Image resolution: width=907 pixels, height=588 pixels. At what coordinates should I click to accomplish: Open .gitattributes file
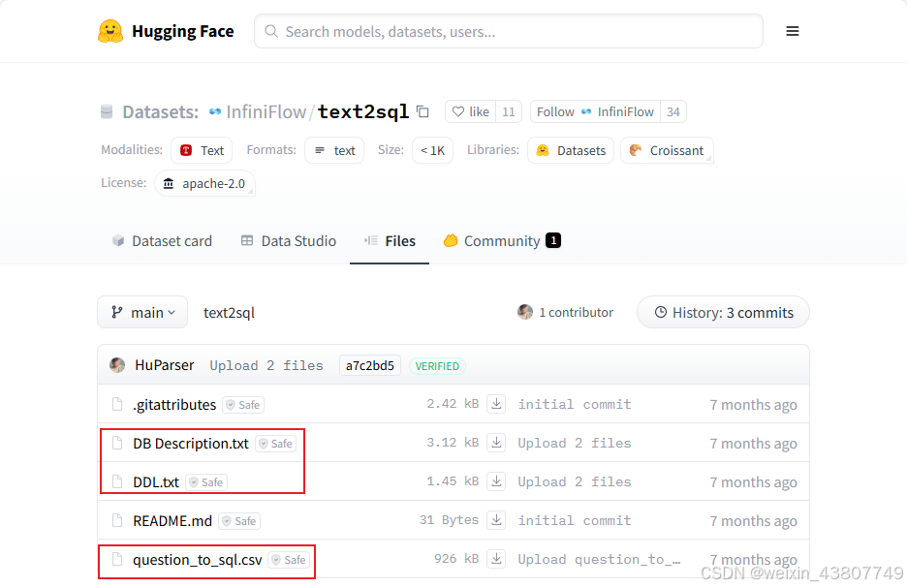(x=174, y=405)
